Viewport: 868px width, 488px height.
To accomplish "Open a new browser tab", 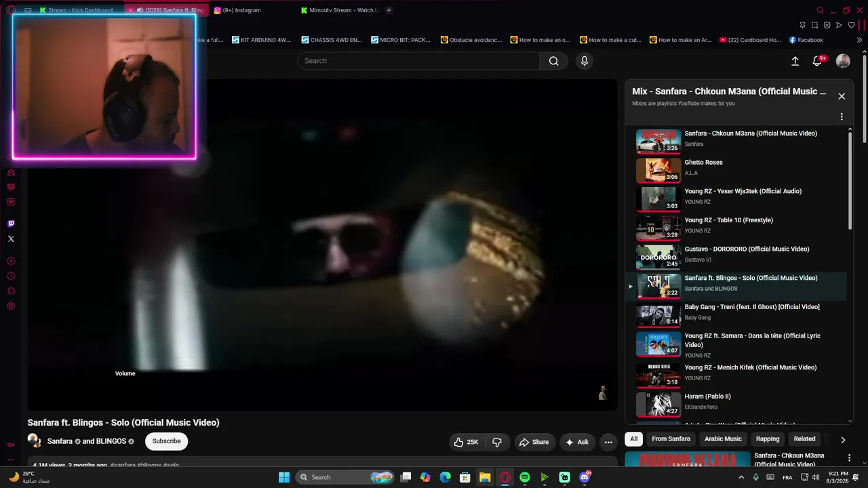I will (x=389, y=10).
